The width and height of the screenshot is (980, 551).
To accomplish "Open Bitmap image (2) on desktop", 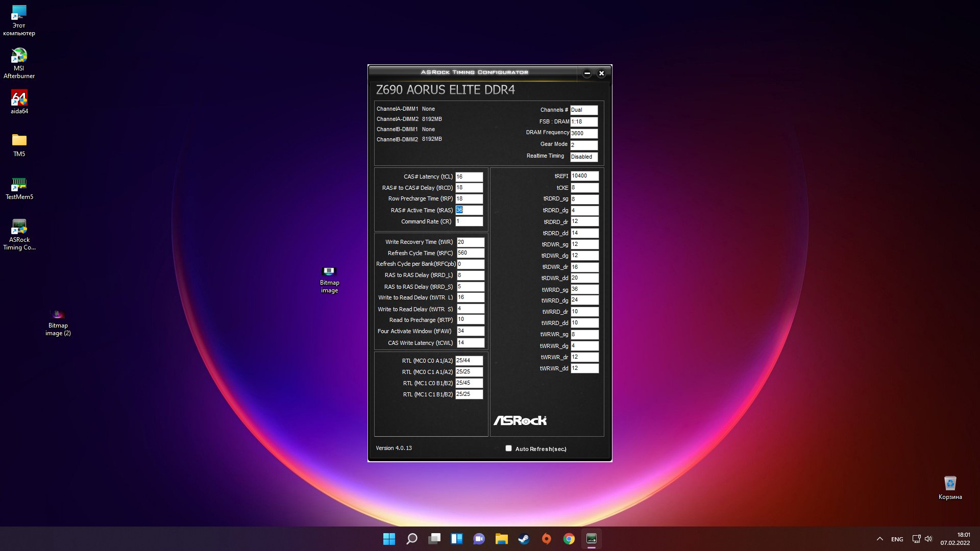I will point(58,315).
